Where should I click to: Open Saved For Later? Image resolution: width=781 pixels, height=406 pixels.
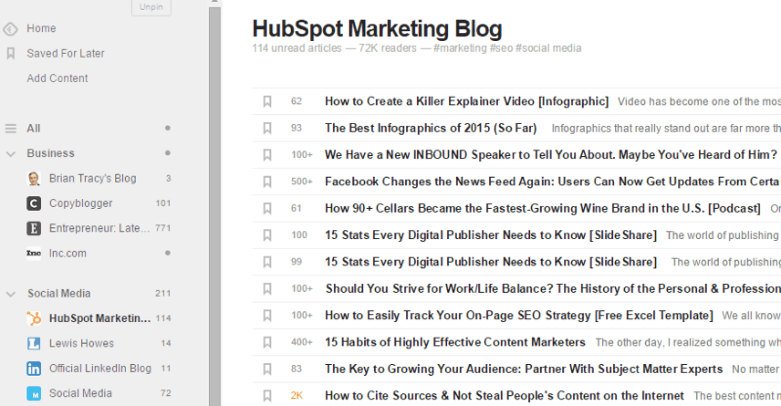pos(66,53)
